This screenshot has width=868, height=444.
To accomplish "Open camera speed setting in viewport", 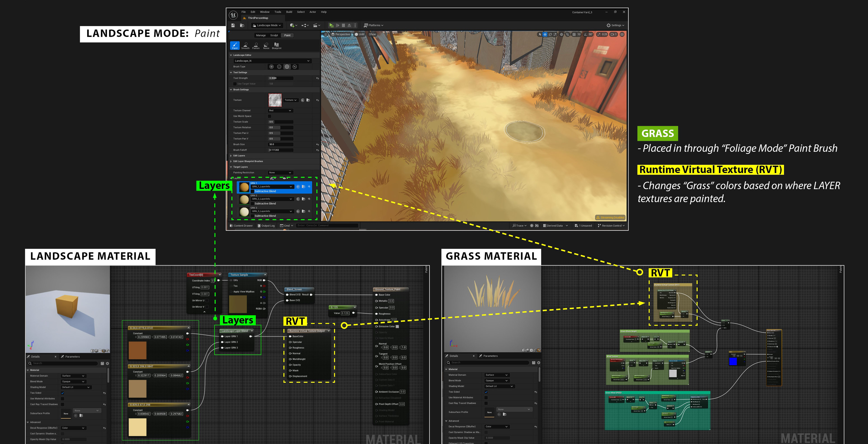I will [x=614, y=34].
